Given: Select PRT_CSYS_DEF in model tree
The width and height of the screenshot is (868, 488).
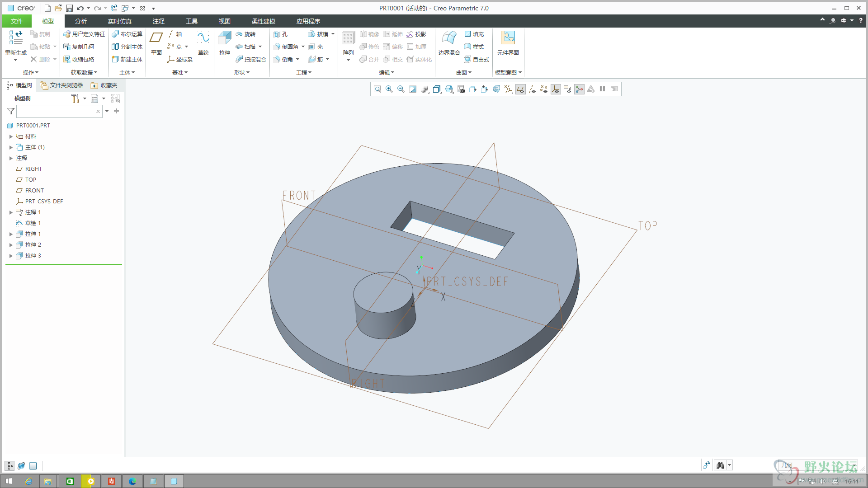Looking at the screenshot, I should coord(44,202).
